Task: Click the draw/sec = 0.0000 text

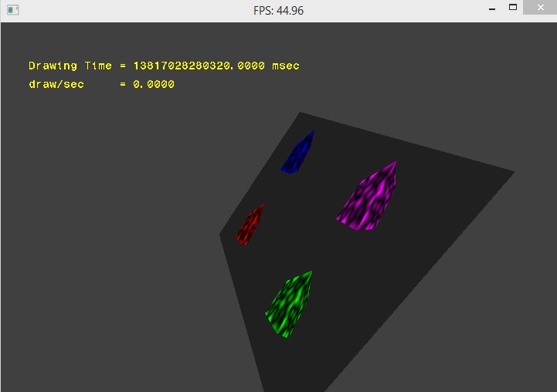Action: (x=101, y=84)
